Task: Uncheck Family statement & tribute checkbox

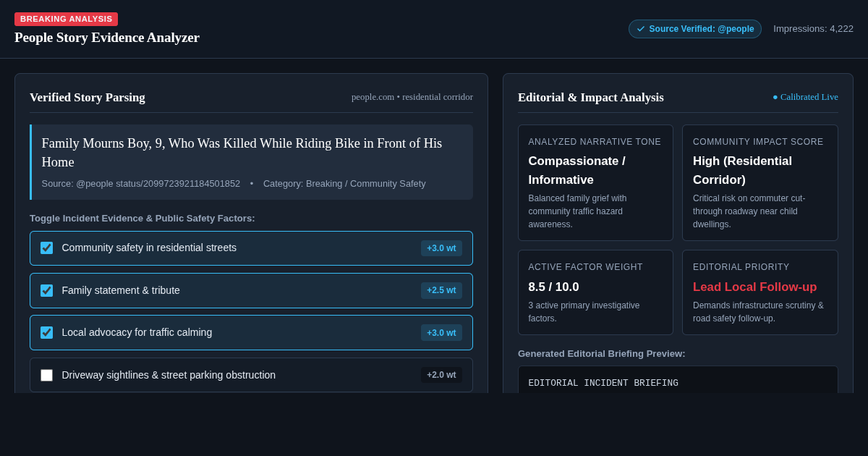Action: click(46, 290)
